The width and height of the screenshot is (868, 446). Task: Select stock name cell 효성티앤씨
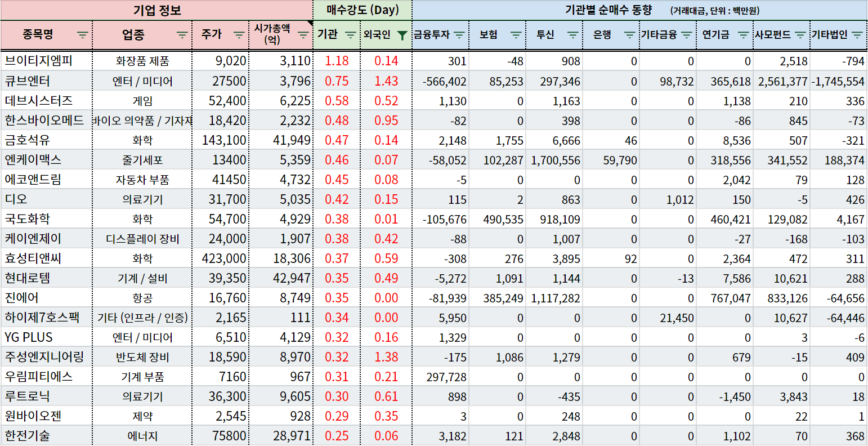tap(47, 258)
